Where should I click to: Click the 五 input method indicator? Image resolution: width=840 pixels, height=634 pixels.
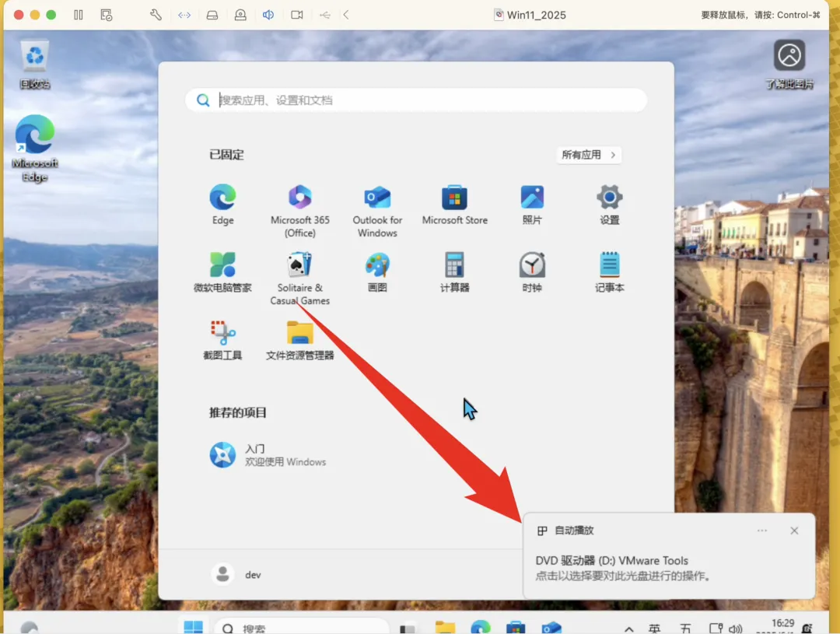click(x=686, y=629)
